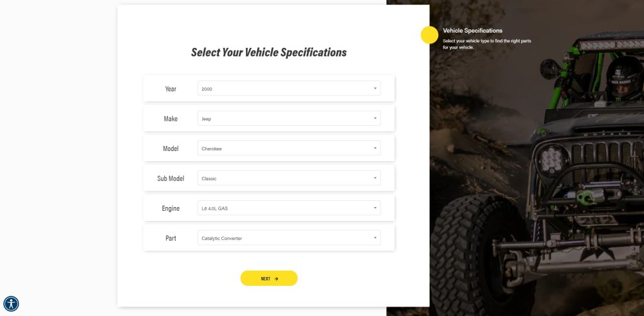The width and height of the screenshot is (644, 316).
Task: Click the caret arrow in the Classic field
Action: click(375, 178)
